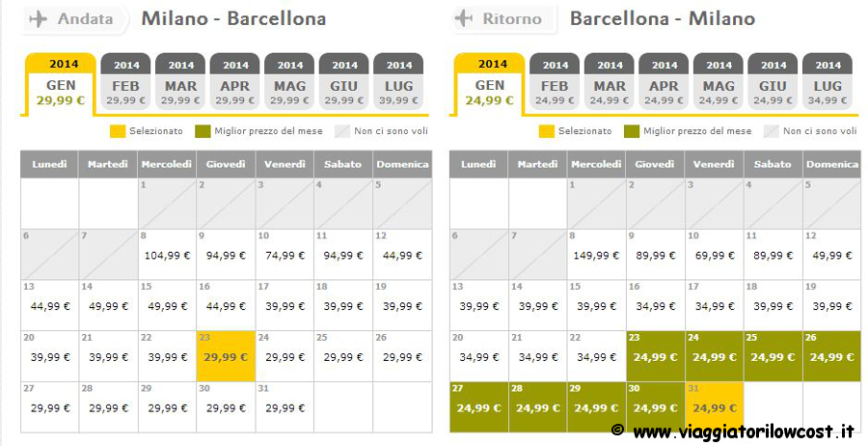
Task: Switch to FEB tab for Milano - Barcellona
Action: click(x=125, y=81)
